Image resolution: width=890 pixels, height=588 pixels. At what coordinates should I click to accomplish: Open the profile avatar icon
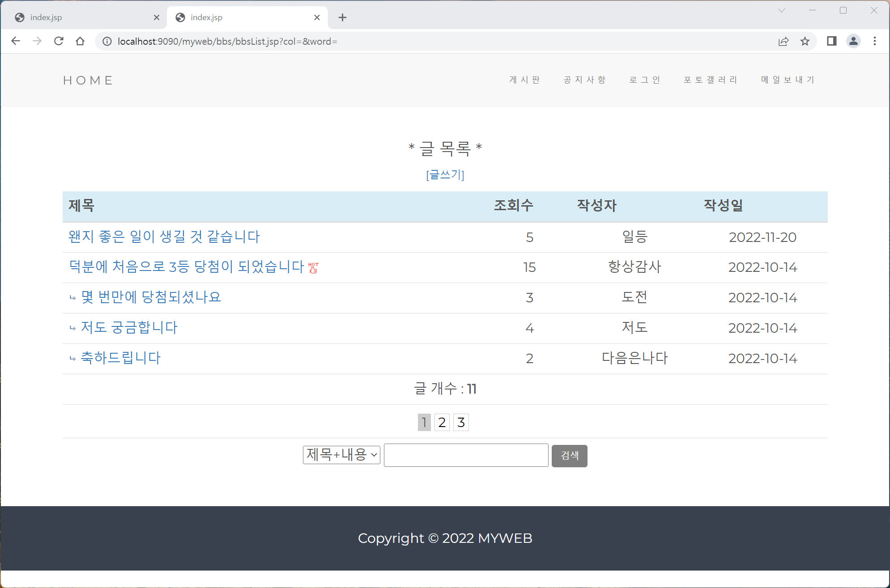click(x=853, y=41)
